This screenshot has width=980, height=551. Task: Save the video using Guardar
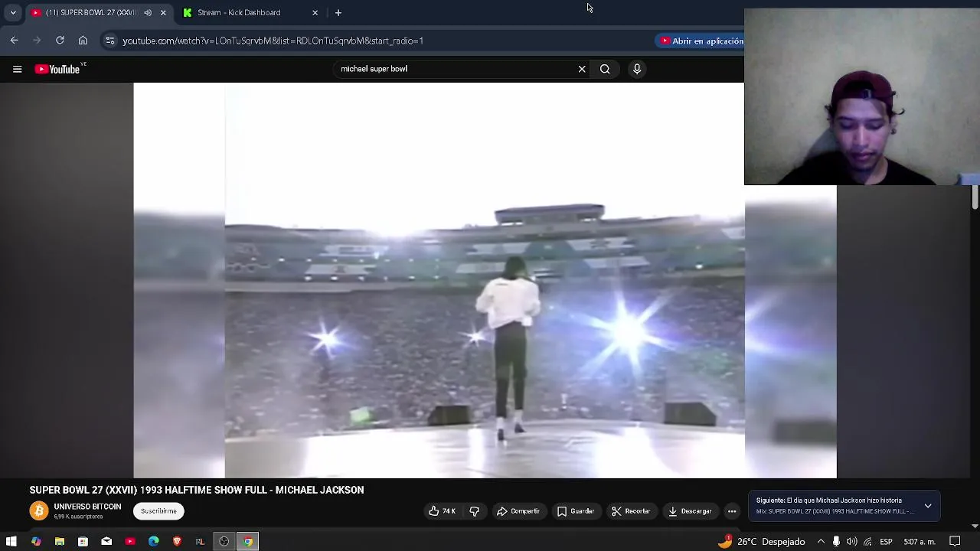[576, 511]
